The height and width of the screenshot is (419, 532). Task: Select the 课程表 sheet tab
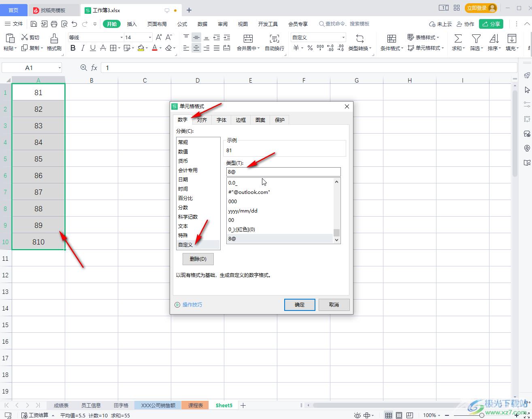coord(195,405)
